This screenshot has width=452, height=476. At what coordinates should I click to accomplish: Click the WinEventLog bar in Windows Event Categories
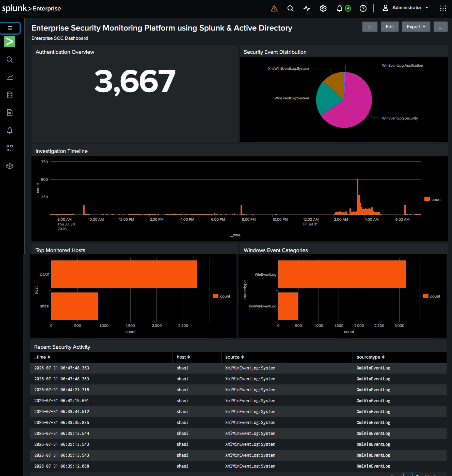[342, 274]
